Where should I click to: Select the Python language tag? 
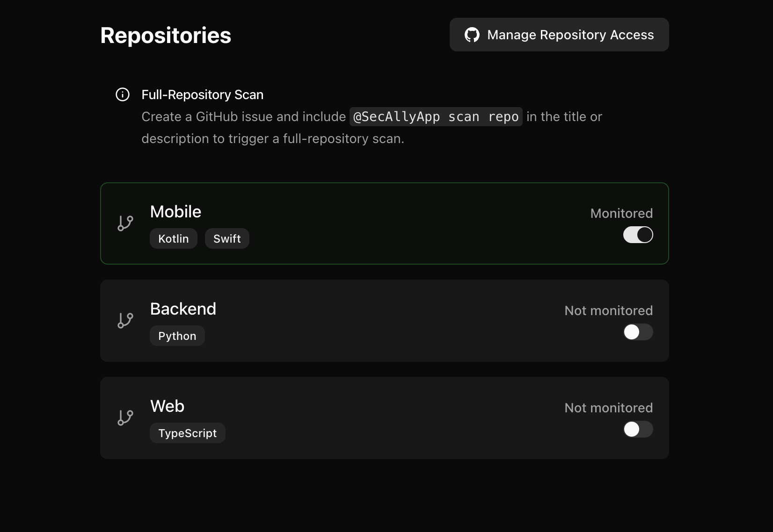[177, 336]
